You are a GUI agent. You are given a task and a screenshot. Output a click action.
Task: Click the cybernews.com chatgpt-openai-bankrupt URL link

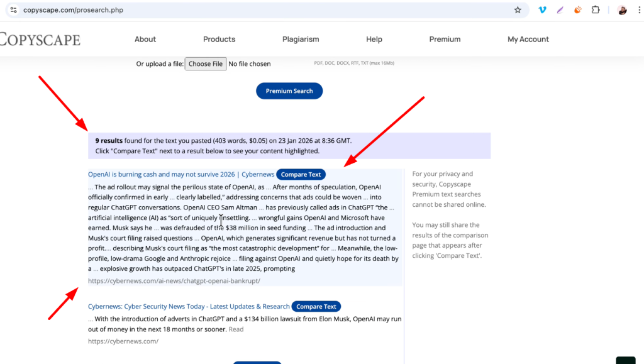[x=174, y=280]
